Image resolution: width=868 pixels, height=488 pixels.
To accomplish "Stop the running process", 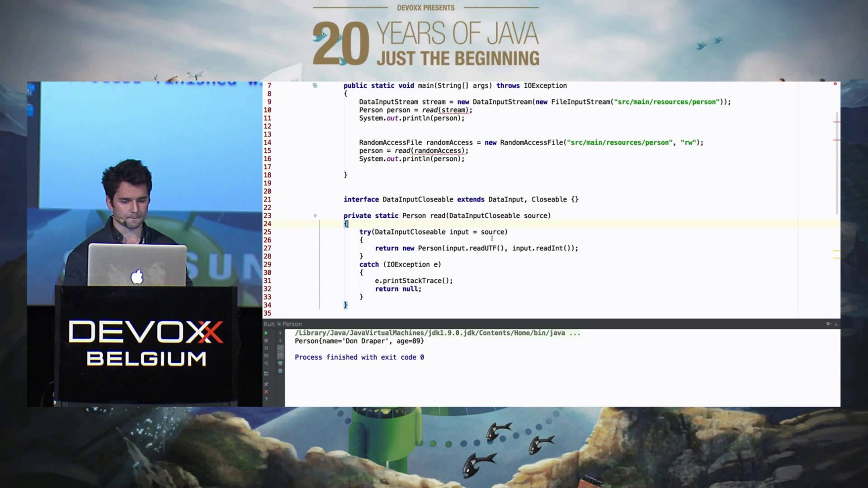I will (266, 340).
